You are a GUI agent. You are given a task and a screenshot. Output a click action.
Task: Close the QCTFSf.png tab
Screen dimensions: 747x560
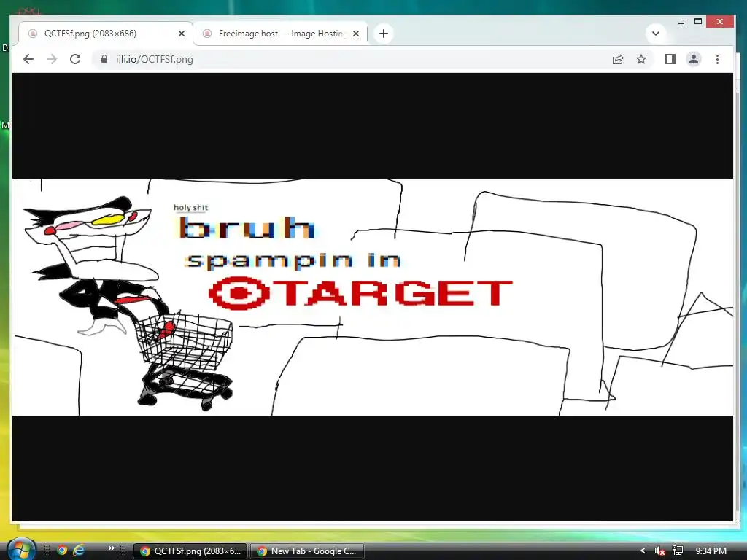[182, 34]
